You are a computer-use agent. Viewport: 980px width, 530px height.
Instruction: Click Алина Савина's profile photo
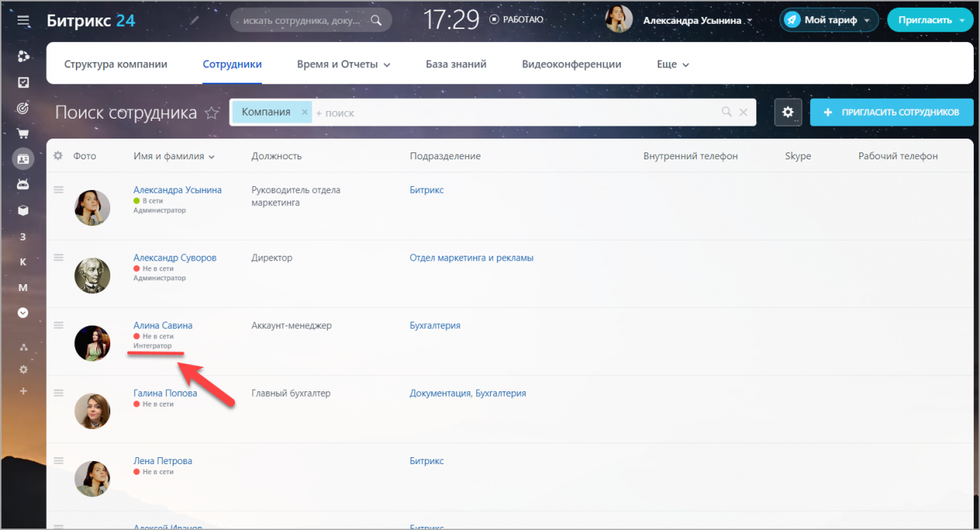pos(93,342)
